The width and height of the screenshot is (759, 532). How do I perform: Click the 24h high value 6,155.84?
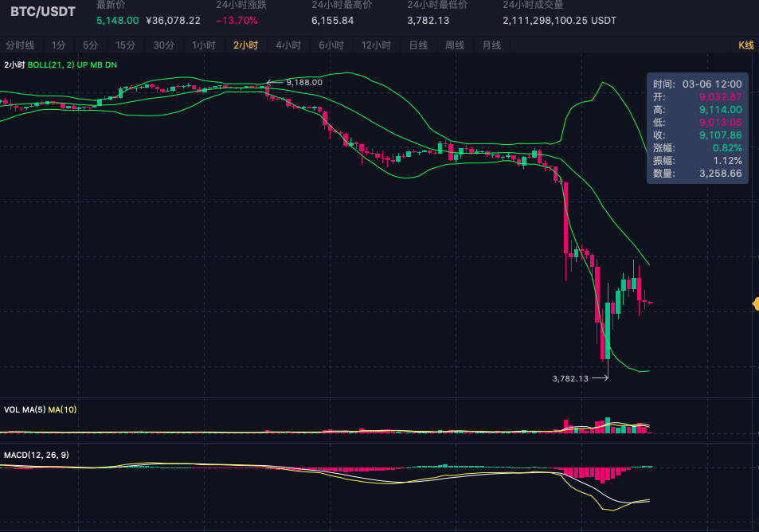[x=333, y=21]
